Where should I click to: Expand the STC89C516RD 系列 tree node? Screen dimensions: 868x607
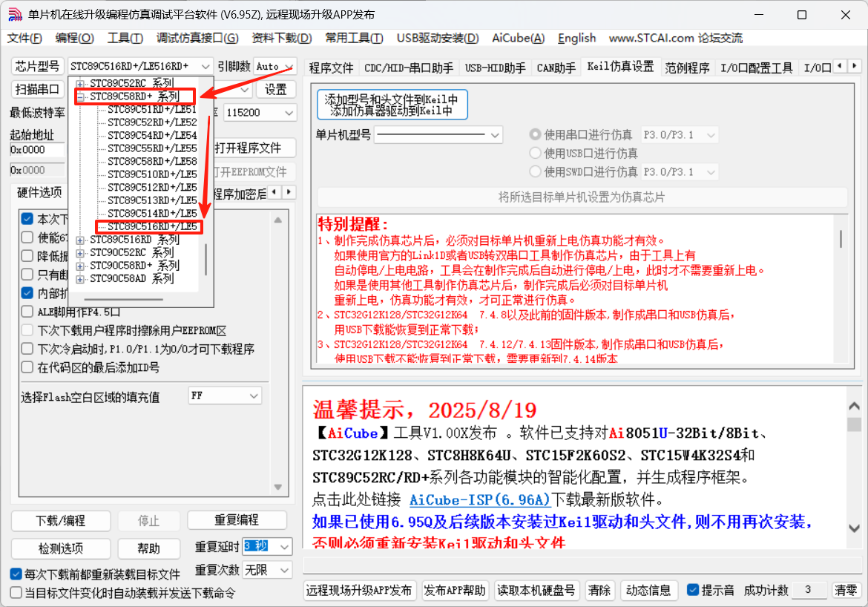click(x=81, y=240)
